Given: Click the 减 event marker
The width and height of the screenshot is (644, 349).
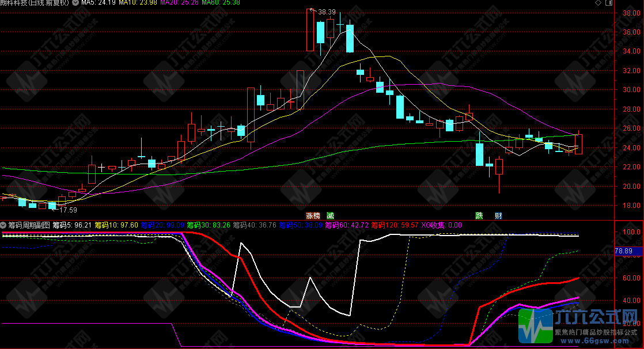Looking at the screenshot, I should [330, 215].
